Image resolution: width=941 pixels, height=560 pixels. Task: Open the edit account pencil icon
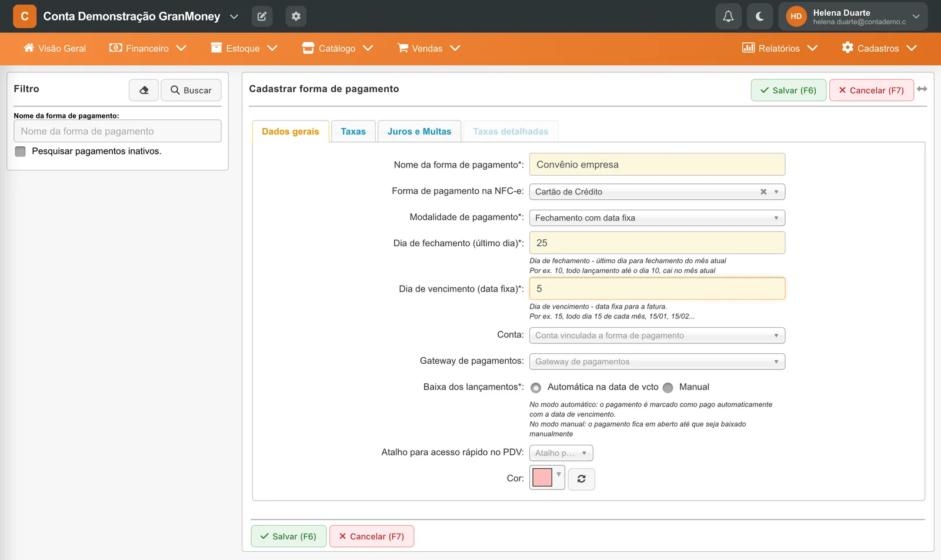pyautogui.click(x=262, y=16)
